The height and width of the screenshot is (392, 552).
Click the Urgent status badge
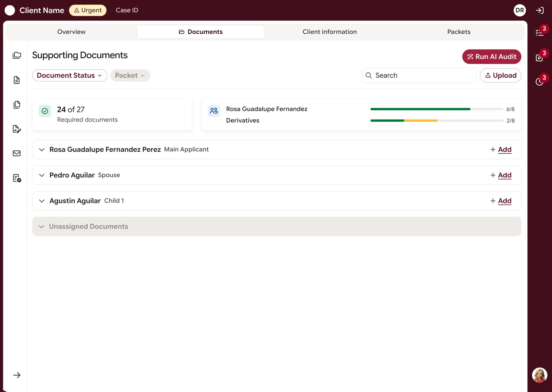[88, 10]
